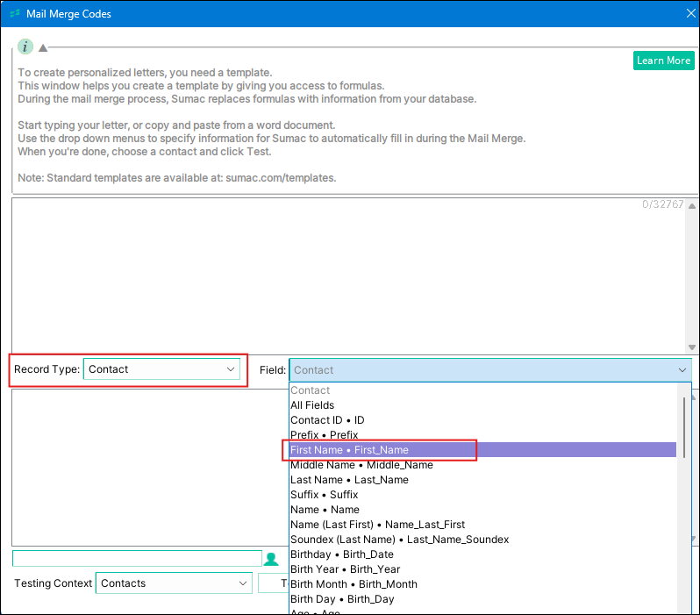Choose Middle Name • Middle_Name option
700x615 pixels.
(x=361, y=465)
